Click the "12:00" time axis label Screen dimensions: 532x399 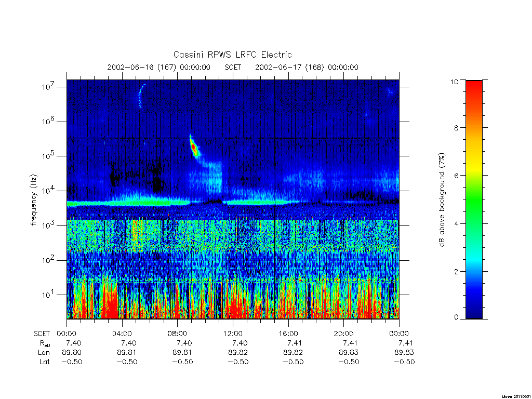(x=233, y=334)
